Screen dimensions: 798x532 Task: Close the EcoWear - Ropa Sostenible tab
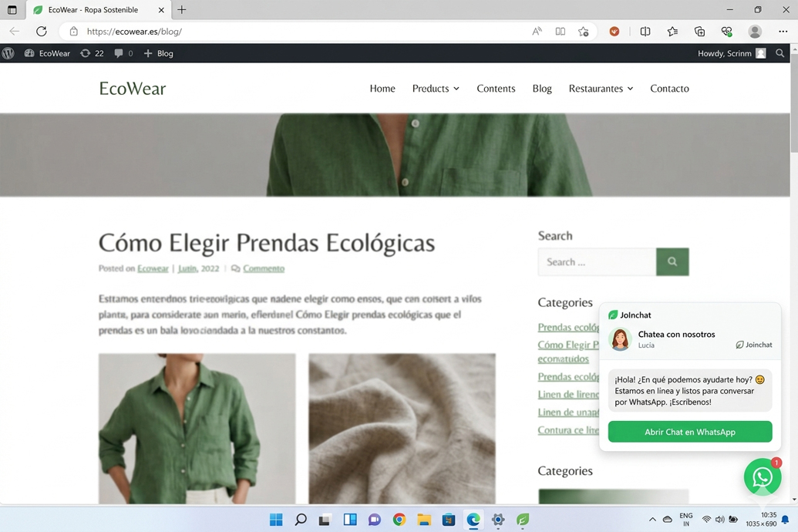pyautogui.click(x=161, y=10)
